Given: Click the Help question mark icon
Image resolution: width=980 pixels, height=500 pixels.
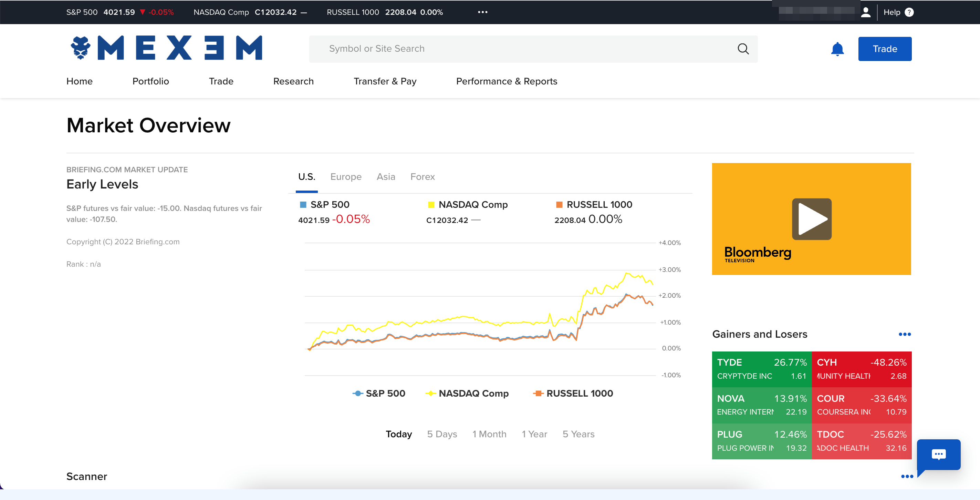Looking at the screenshot, I should (909, 12).
